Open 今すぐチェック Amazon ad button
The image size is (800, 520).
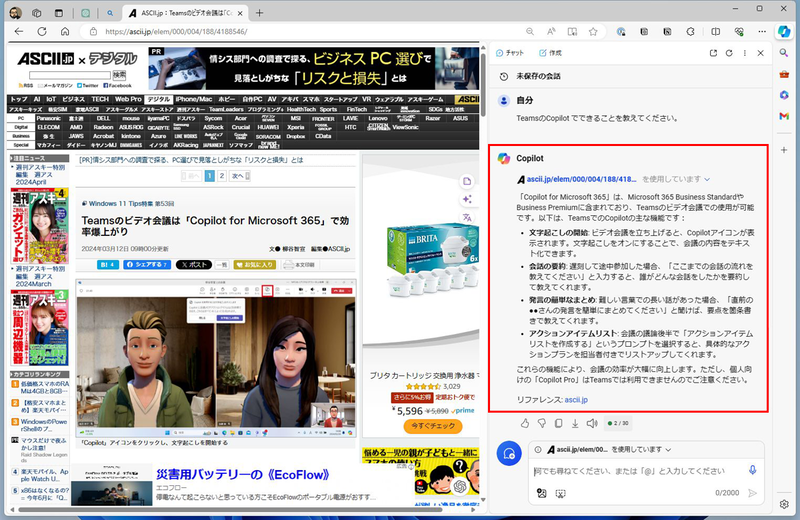pyautogui.click(x=433, y=426)
